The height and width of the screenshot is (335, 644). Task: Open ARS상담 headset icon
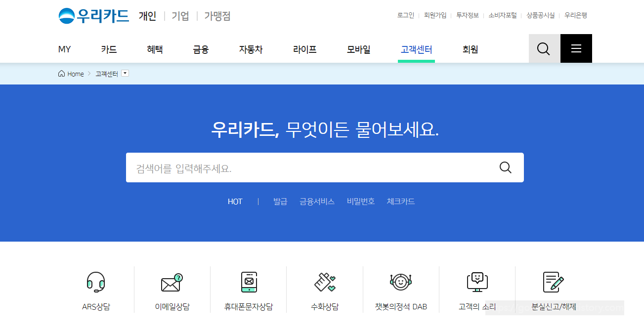coord(96,282)
